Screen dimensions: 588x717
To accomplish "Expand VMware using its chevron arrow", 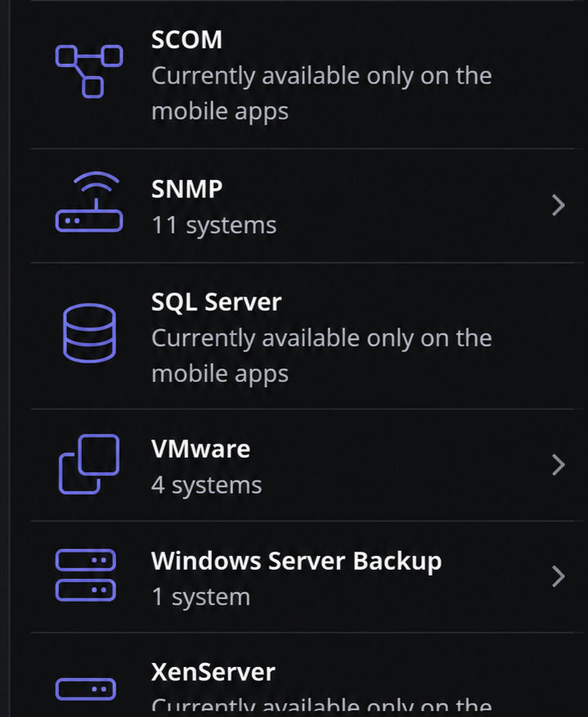I will click(x=559, y=464).
